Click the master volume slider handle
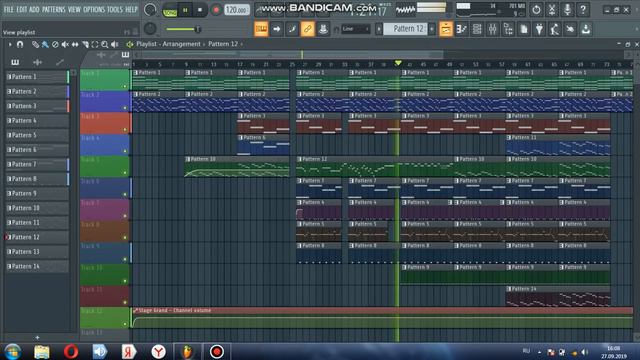Image resolution: width=640 pixels, height=360 pixels. pyautogui.click(x=198, y=29)
